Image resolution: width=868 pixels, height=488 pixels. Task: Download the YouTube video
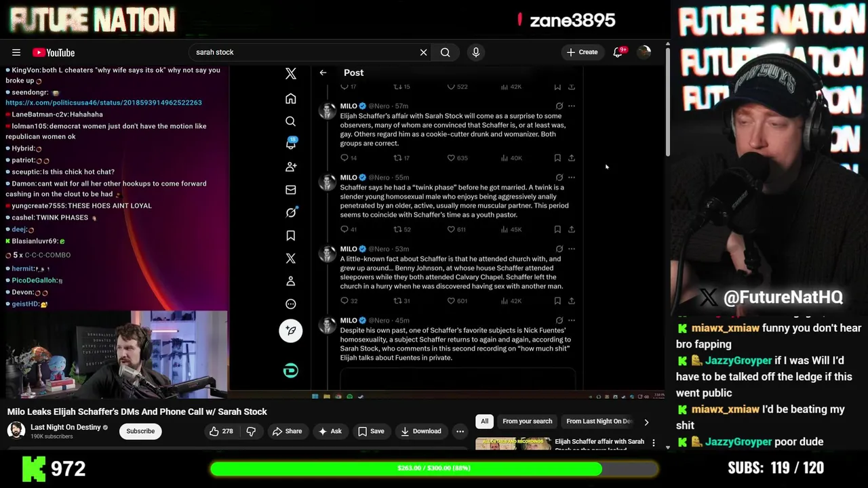click(x=420, y=431)
